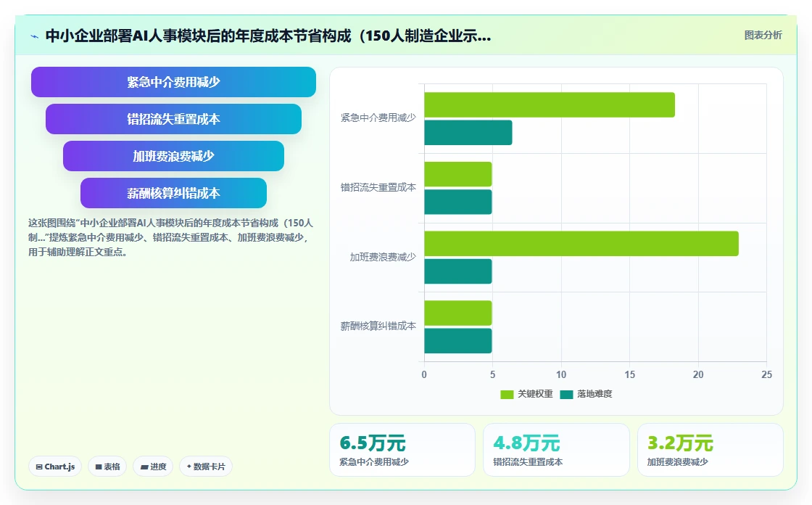Click the Chart.js tag chip
The width and height of the screenshot is (812, 505).
(x=55, y=467)
